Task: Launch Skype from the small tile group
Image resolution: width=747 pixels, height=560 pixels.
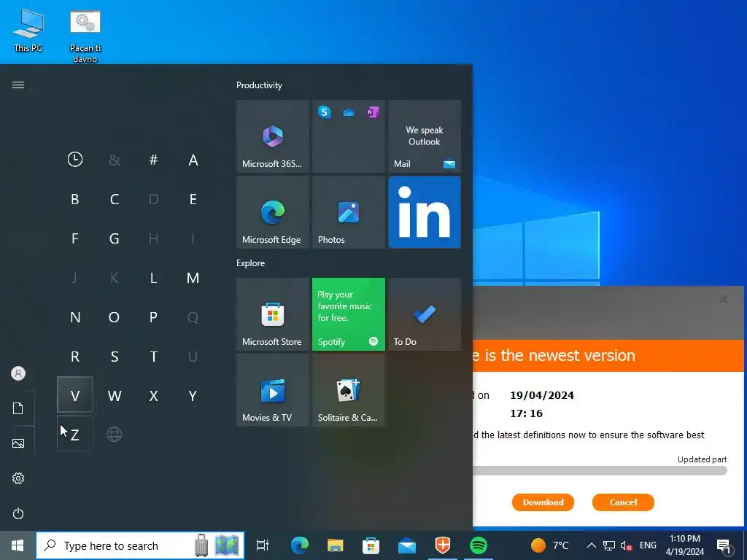Action: tap(325, 112)
